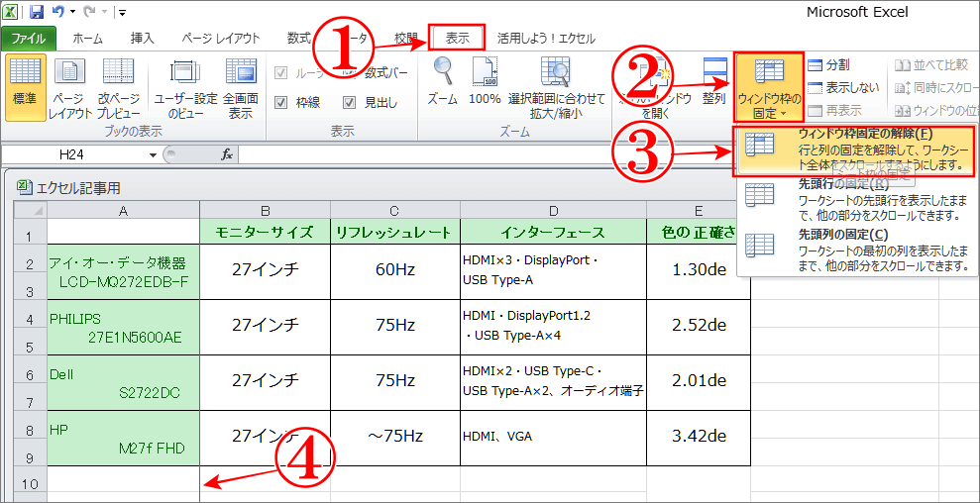
Task: Click the Select All corner button
Action: [x=31, y=210]
